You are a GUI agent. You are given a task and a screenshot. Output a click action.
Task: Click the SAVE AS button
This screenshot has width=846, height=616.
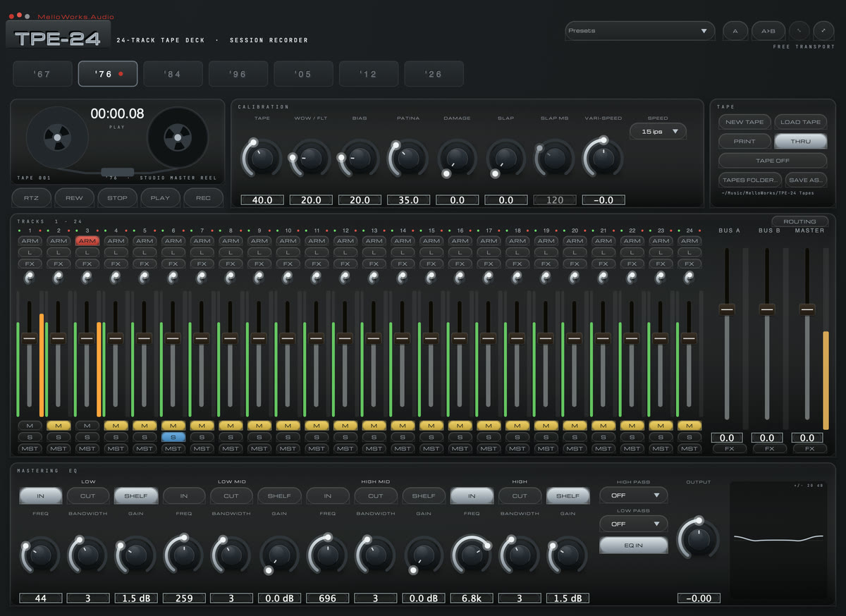coord(807,180)
